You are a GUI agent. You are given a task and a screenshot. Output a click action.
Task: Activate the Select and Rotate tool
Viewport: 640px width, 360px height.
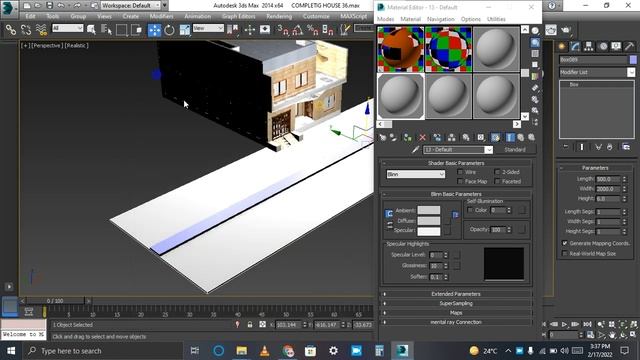pos(169,30)
